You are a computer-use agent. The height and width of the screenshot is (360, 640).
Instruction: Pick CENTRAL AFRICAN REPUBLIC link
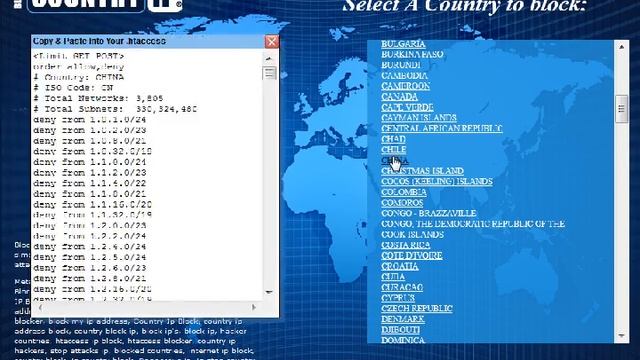click(442, 129)
